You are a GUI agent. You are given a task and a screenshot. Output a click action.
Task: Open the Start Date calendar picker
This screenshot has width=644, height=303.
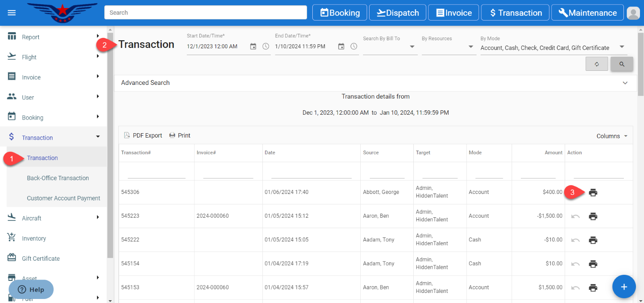click(x=253, y=47)
